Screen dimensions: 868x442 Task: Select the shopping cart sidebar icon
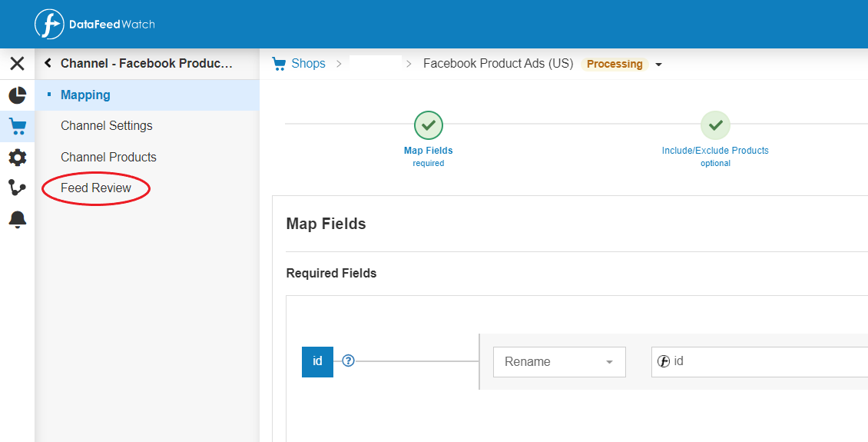coord(17,127)
